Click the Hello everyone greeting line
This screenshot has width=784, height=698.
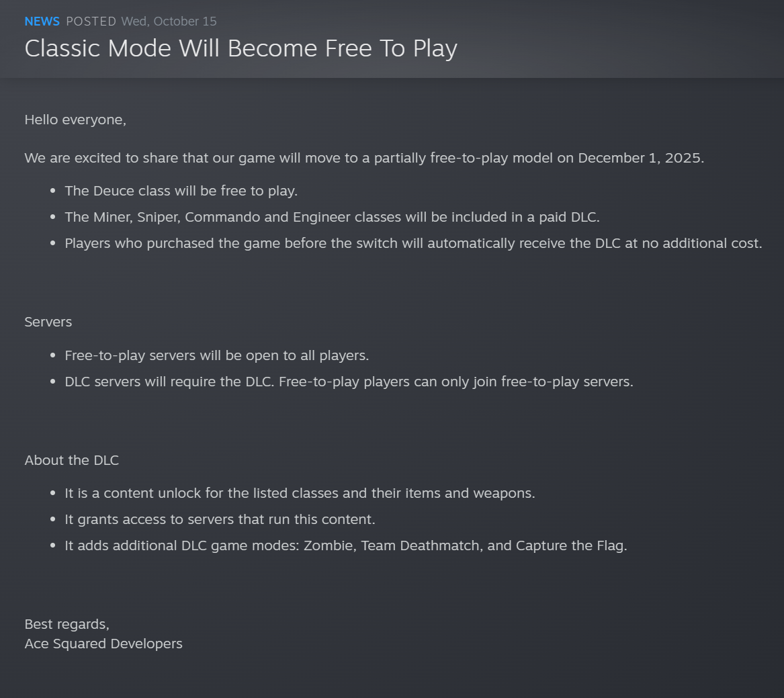pyautogui.click(x=75, y=120)
